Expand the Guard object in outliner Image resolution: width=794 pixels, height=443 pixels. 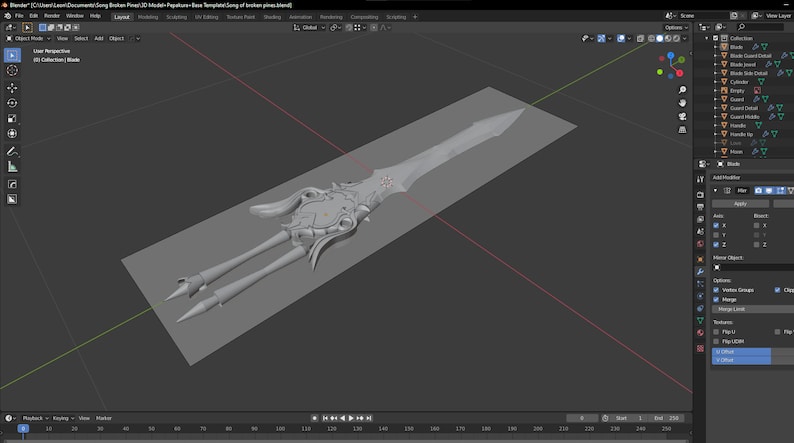[716, 99]
